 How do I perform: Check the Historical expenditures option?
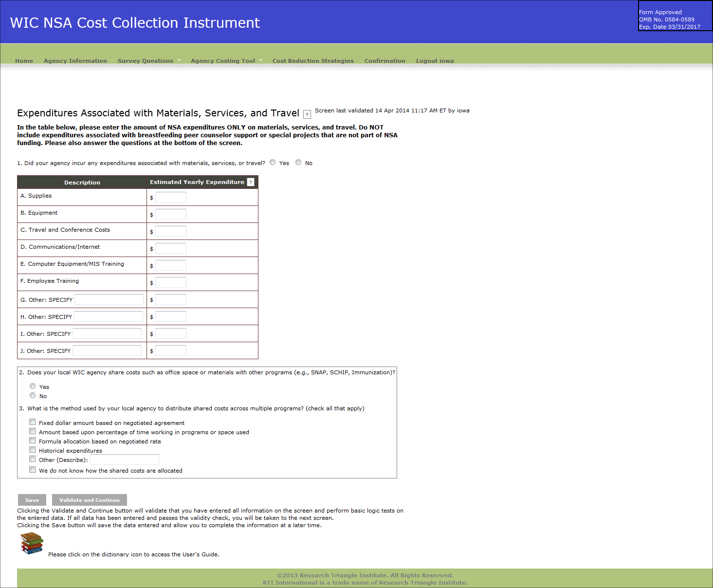coord(33,450)
